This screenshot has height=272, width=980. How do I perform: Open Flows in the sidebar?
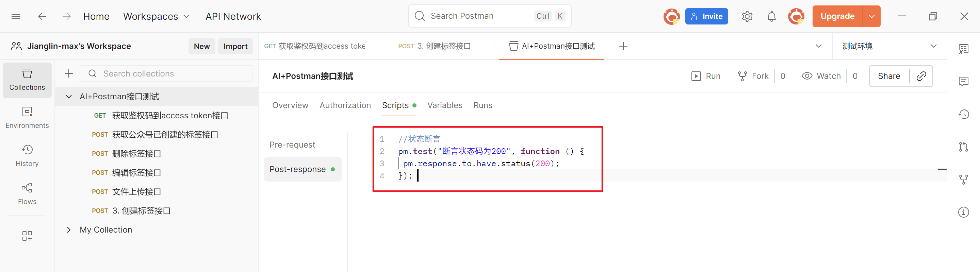pyautogui.click(x=27, y=194)
